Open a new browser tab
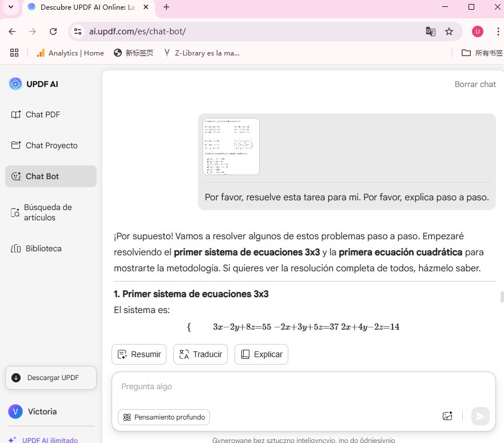504x443 pixels. (166, 7)
